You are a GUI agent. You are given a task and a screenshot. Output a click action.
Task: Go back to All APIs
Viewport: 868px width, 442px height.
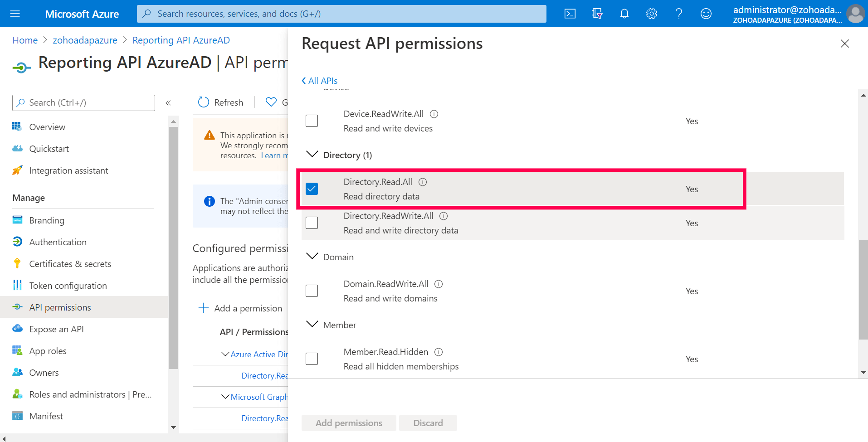point(320,81)
